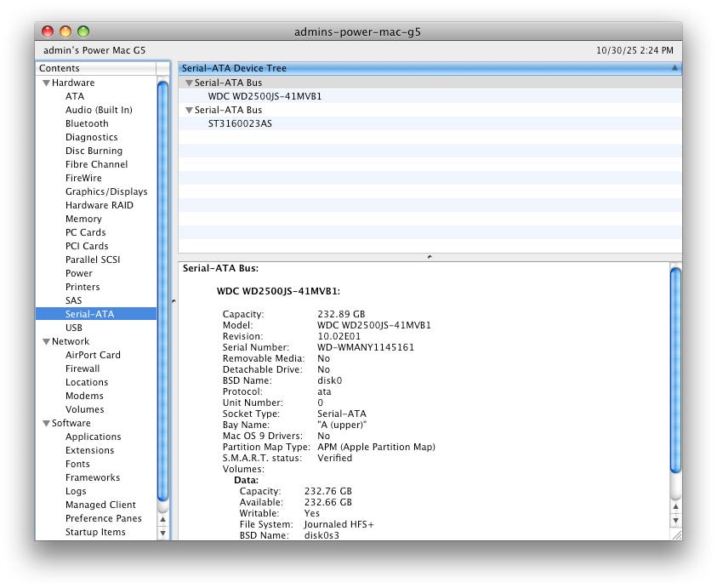Click the Contents sidebar scrollbar down arrow

(162, 533)
